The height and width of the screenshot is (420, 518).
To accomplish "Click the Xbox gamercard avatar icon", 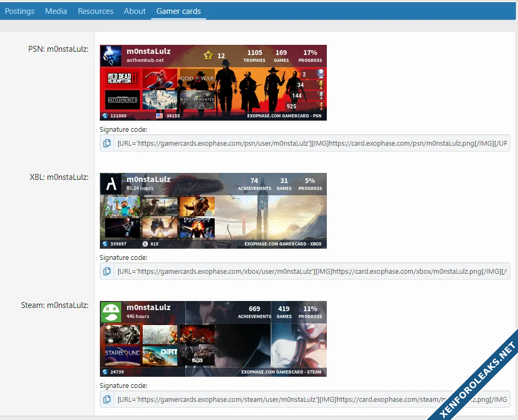I will click(x=111, y=184).
